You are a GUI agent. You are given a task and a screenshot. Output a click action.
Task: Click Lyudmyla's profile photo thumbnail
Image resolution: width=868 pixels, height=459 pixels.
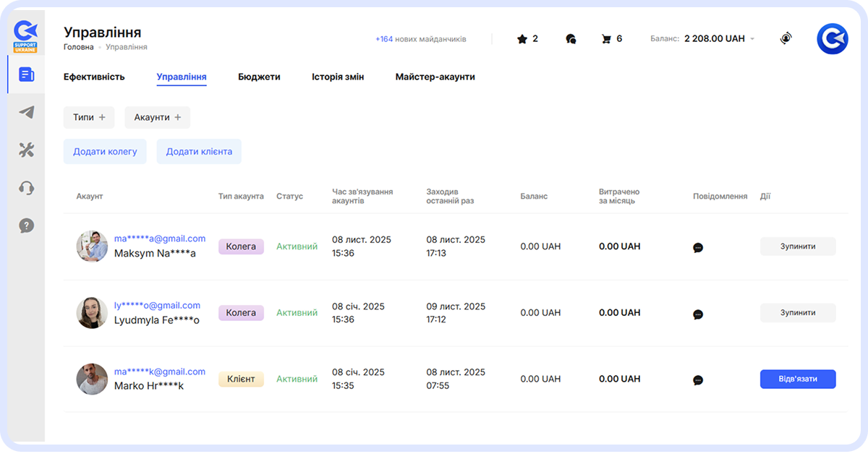tap(92, 313)
